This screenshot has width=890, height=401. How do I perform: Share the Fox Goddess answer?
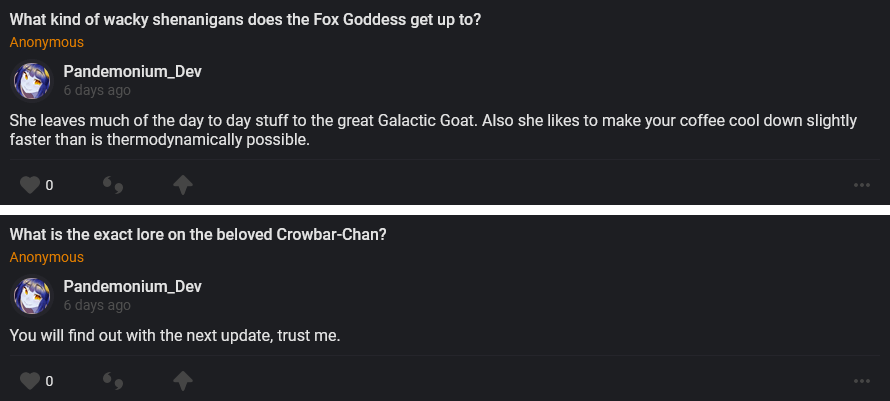point(182,185)
